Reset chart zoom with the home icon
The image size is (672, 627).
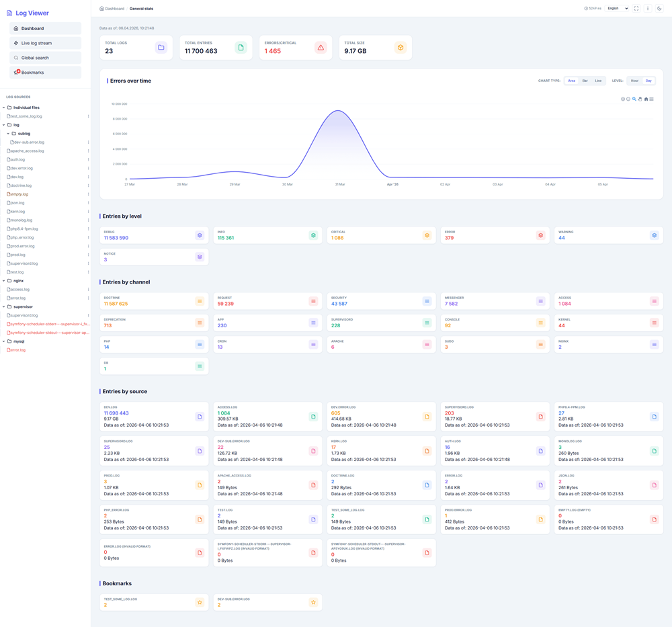point(646,99)
